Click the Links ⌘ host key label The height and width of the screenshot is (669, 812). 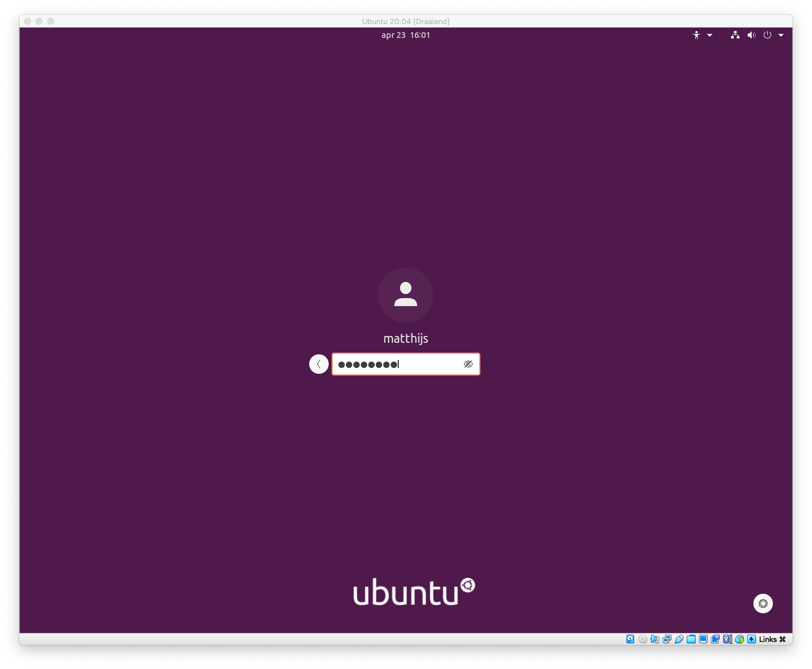pos(772,639)
